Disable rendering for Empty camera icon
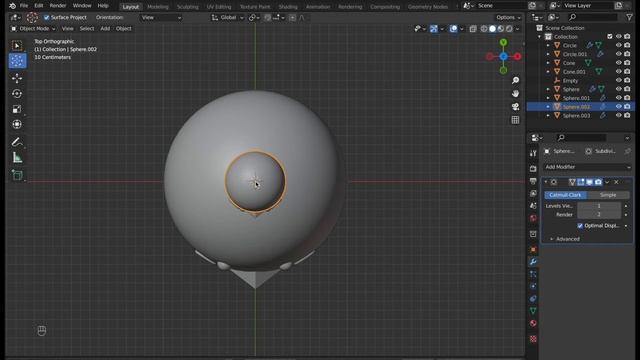This screenshot has width=640, height=360. point(627,80)
